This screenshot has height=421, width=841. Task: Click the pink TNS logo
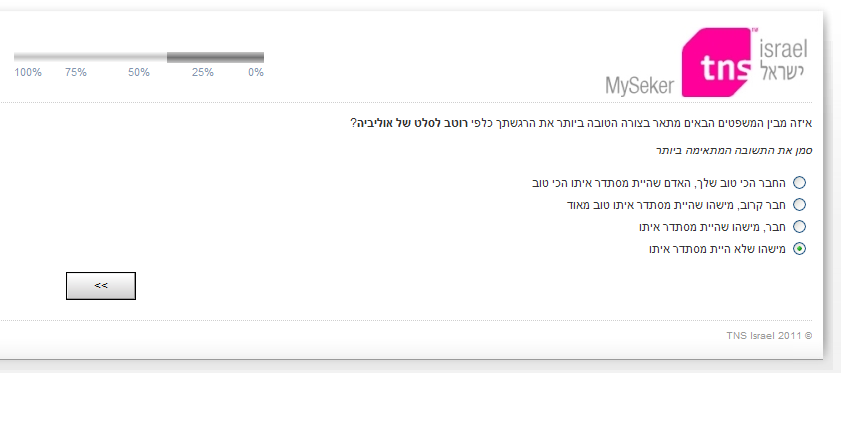[x=717, y=62]
